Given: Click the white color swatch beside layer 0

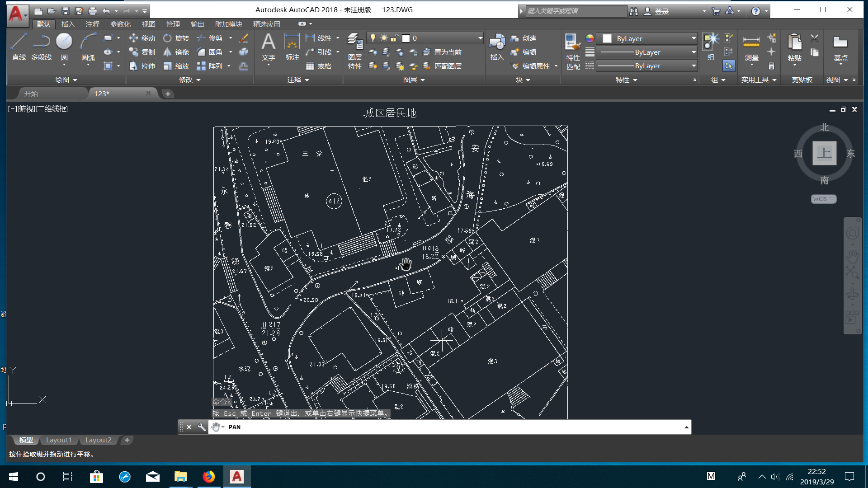Looking at the screenshot, I should pos(406,38).
